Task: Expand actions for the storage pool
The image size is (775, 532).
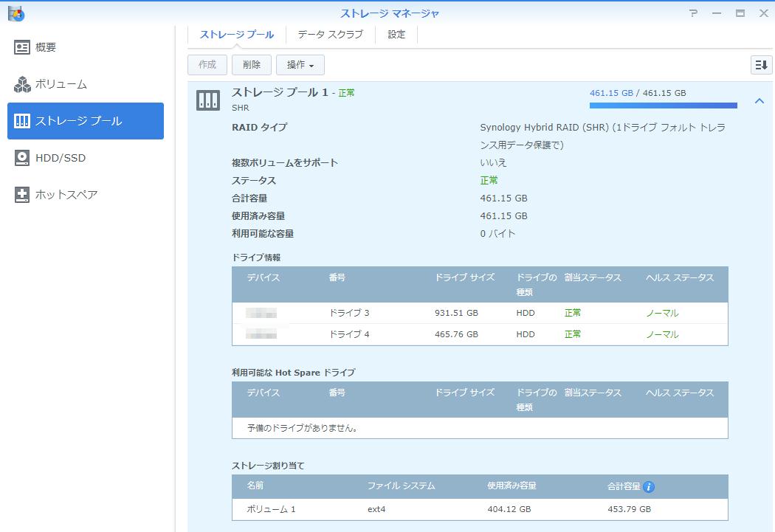Action: pos(300,65)
